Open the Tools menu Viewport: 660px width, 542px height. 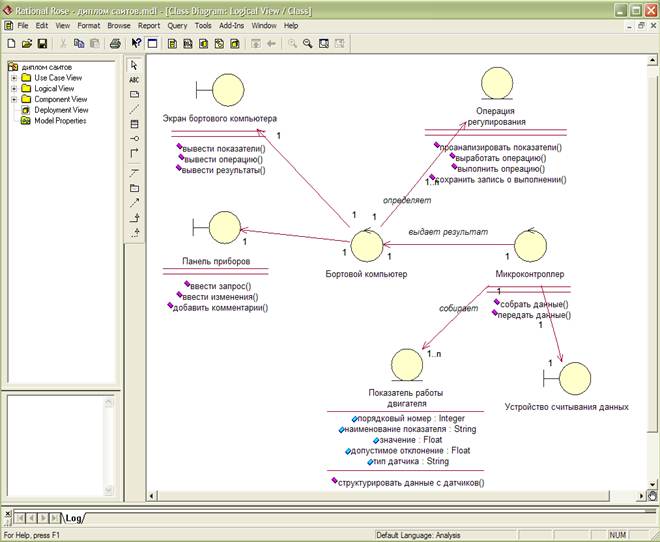[203, 26]
